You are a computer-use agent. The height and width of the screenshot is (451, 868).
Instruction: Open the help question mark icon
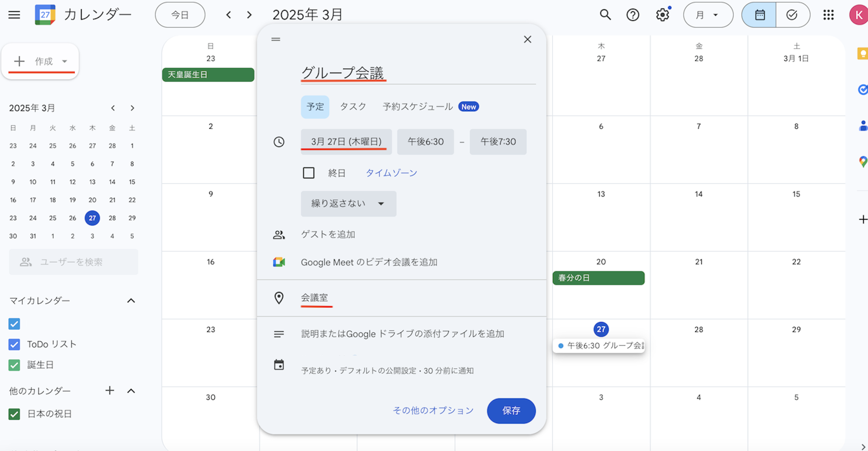633,15
